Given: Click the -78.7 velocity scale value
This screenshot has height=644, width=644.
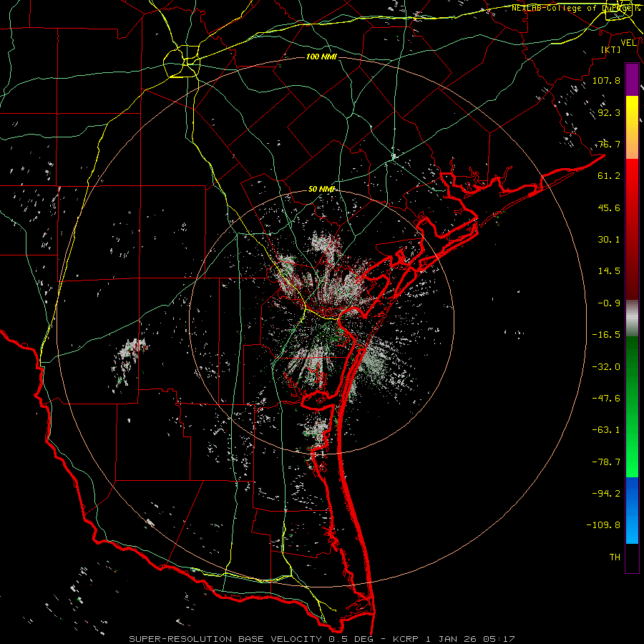Looking at the screenshot, I should tap(606, 462).
